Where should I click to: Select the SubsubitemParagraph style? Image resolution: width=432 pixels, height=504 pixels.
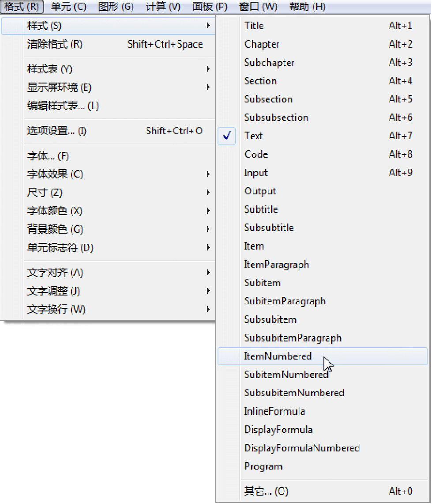323,338
